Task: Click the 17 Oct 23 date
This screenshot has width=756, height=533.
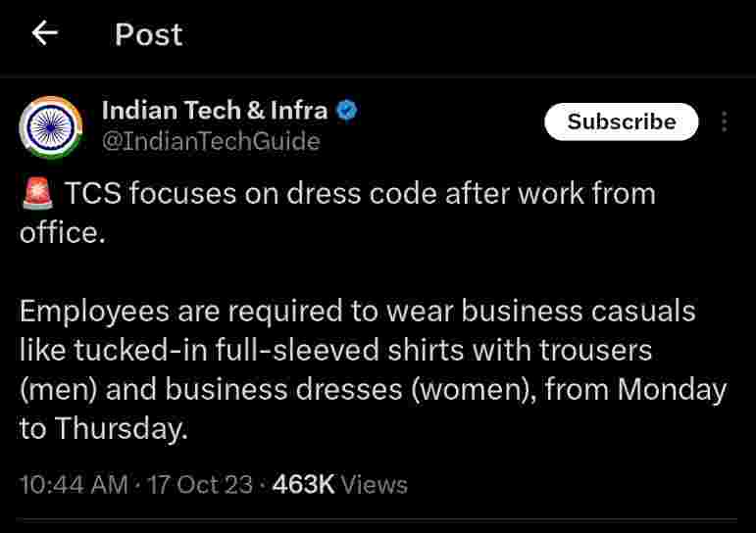Action: (200, 484)
